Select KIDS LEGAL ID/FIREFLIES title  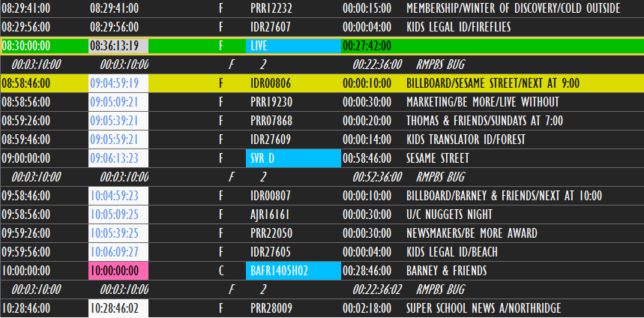point(458,27)
